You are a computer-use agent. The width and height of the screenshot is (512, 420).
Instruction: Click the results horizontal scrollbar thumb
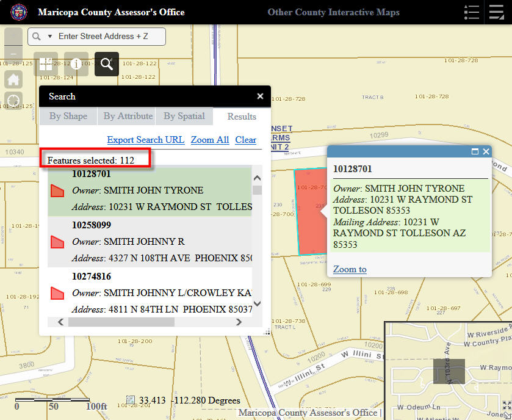pos(121,322)
